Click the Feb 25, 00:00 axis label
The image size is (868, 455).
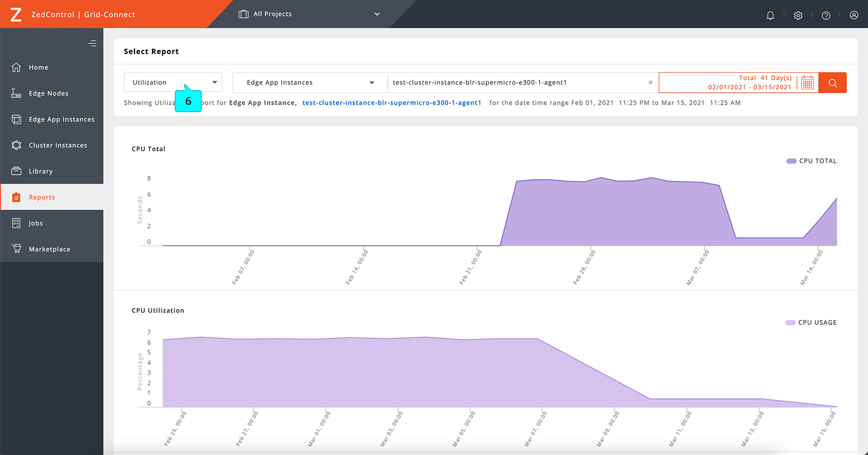tap(175, 429)
